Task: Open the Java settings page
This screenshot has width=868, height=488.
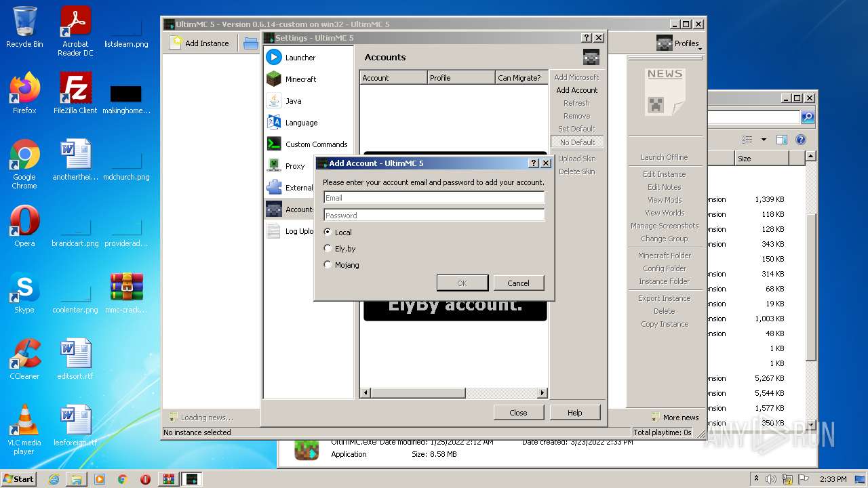Action: [x=293, y=101]
